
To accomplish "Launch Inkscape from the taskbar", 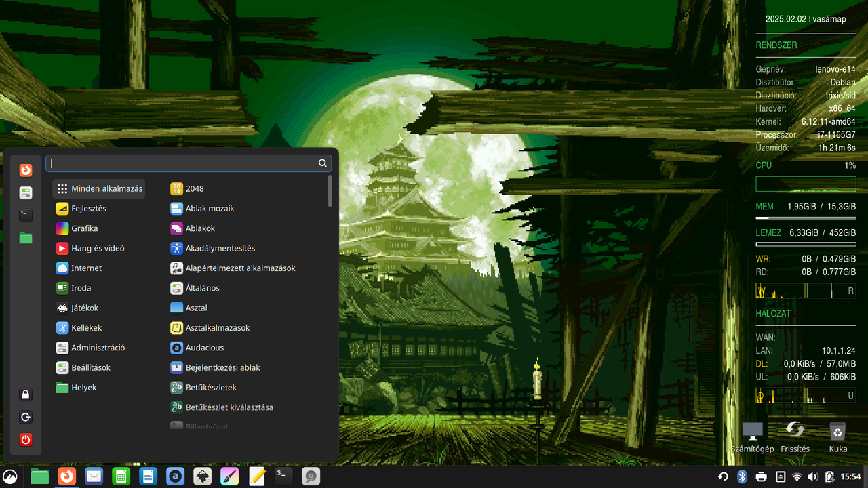I will tap(202, 476).
